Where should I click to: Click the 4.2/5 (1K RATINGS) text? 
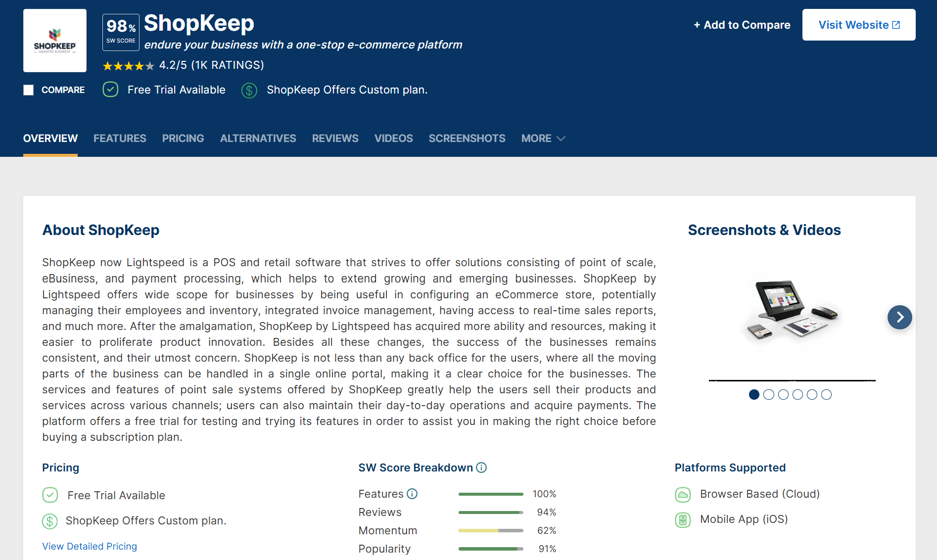212,65
